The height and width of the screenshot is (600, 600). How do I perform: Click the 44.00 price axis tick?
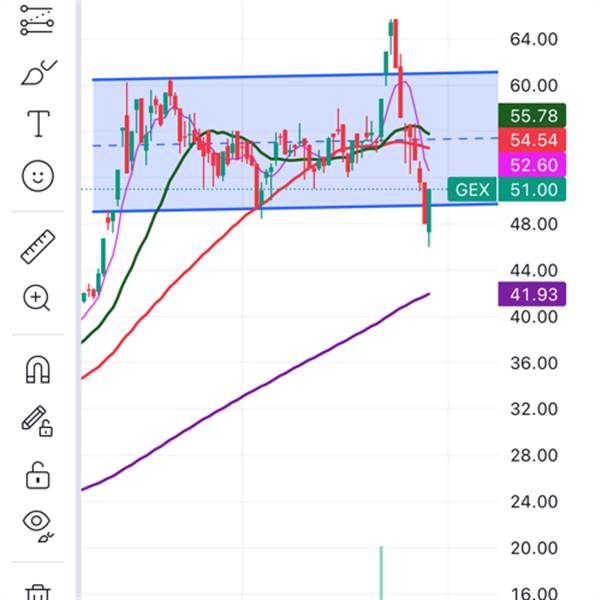coord(533,271)
